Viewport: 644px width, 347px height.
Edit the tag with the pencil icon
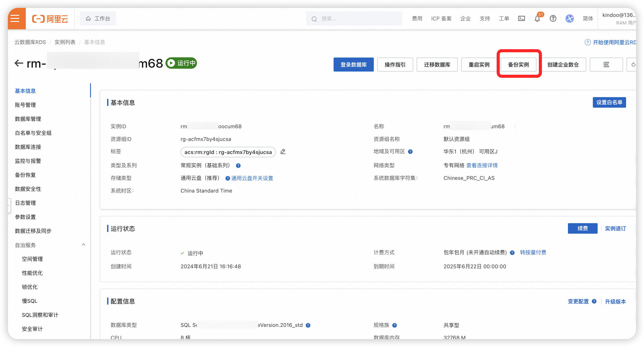coord(283,152)
